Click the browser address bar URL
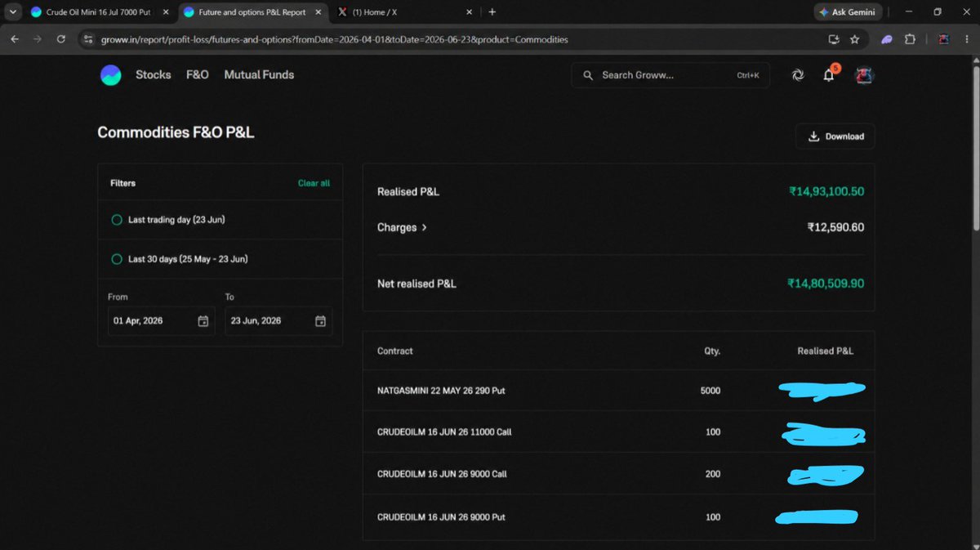The width and height of the screenshot is (980, 550). tap(335, 39)
